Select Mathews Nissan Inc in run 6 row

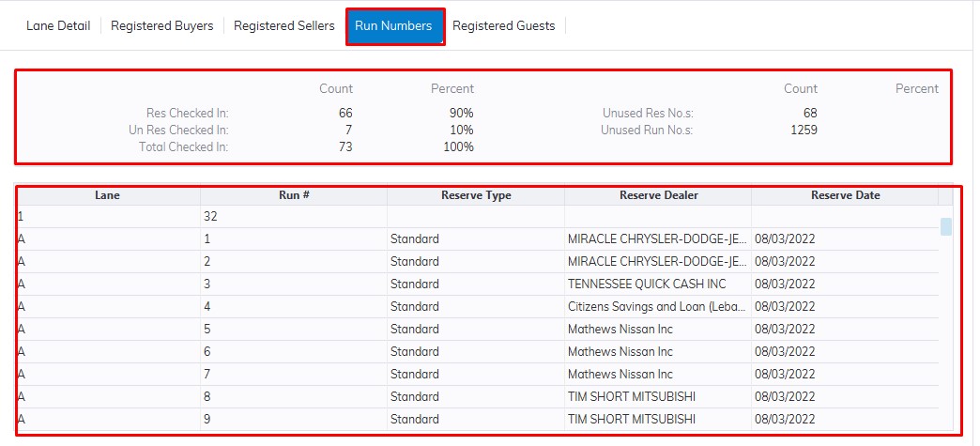point(620,351)
